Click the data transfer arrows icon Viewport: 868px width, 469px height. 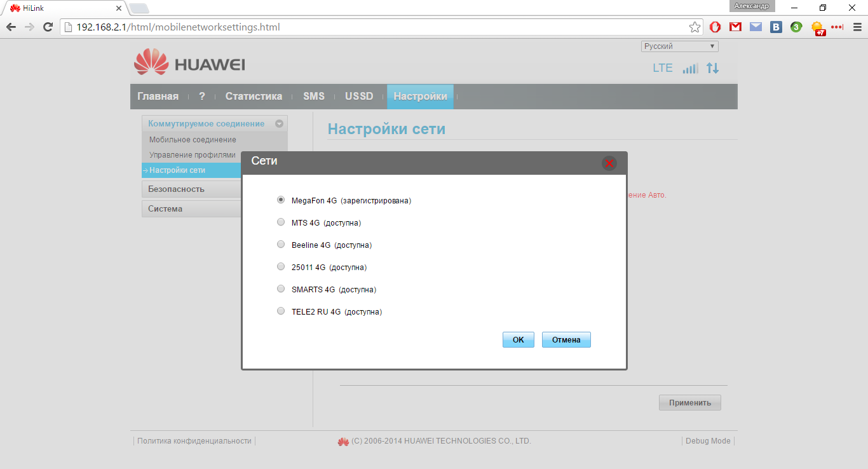[713, 69]
